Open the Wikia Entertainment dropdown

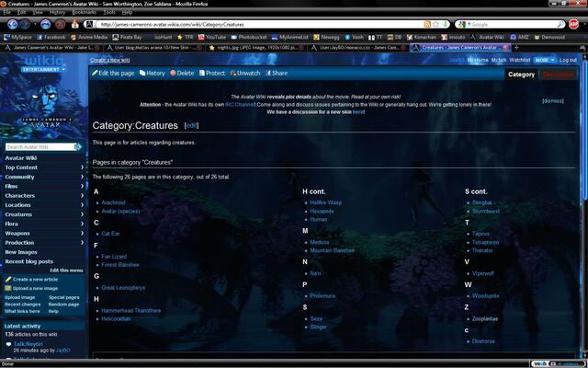pos(43,70)
